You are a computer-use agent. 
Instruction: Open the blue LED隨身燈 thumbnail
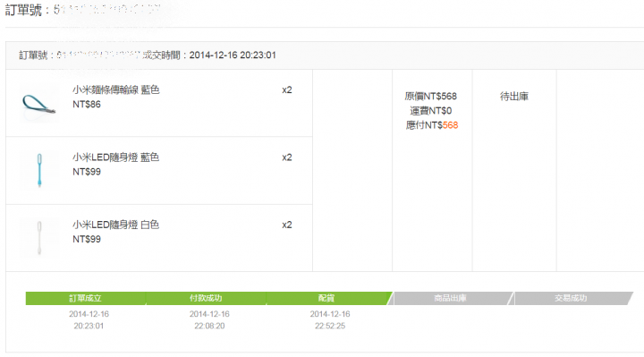(x=39, y=171)
